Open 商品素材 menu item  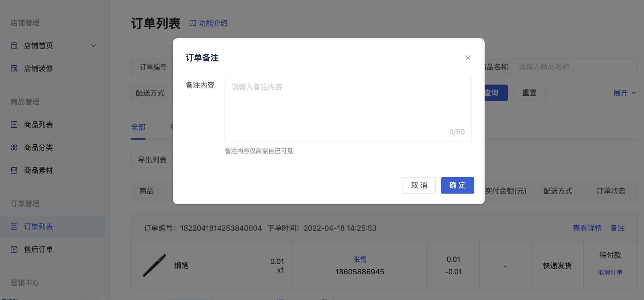point(39,170)
